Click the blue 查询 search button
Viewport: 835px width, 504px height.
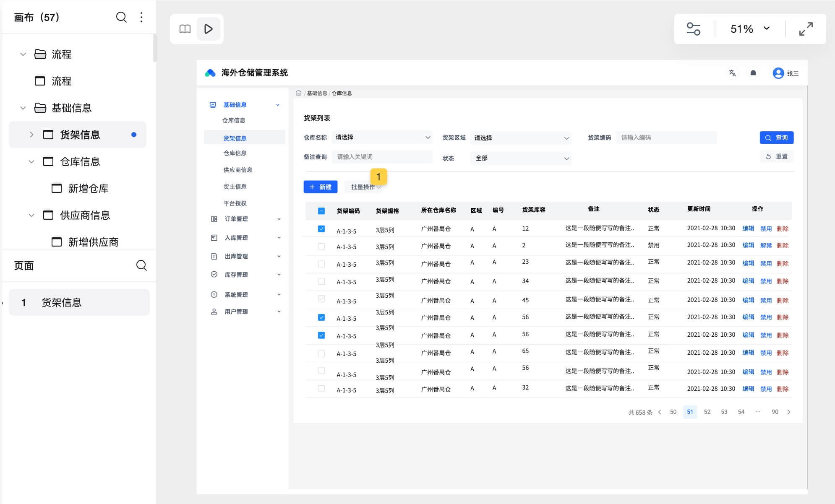(776, 138)
